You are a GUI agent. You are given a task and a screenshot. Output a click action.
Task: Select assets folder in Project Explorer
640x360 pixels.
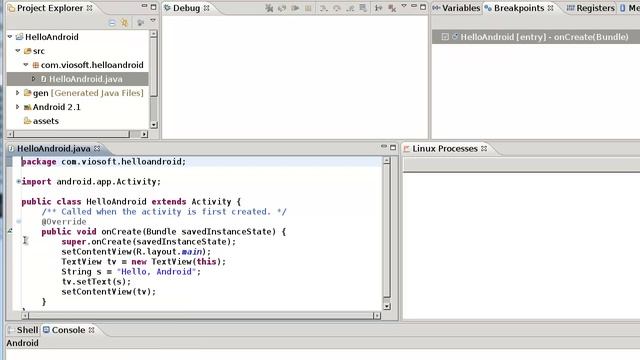click(x=46, y=121)
